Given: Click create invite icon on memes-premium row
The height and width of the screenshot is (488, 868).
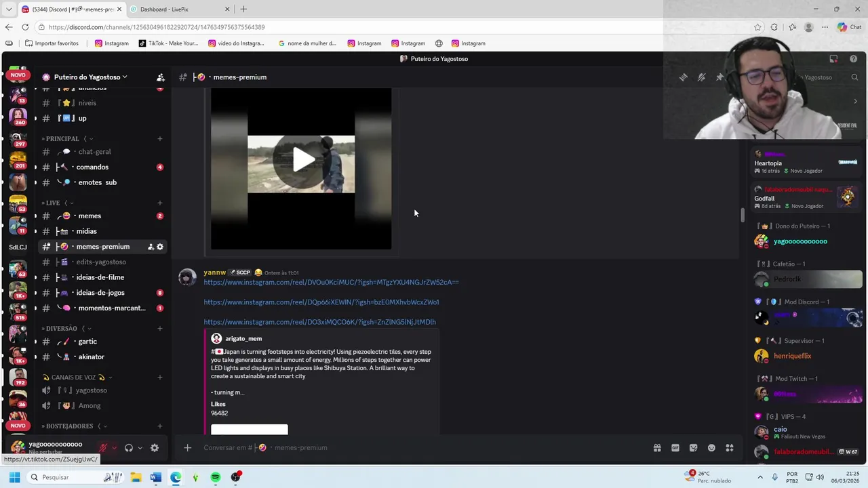Looking at the screenshot, I should 151,247.
